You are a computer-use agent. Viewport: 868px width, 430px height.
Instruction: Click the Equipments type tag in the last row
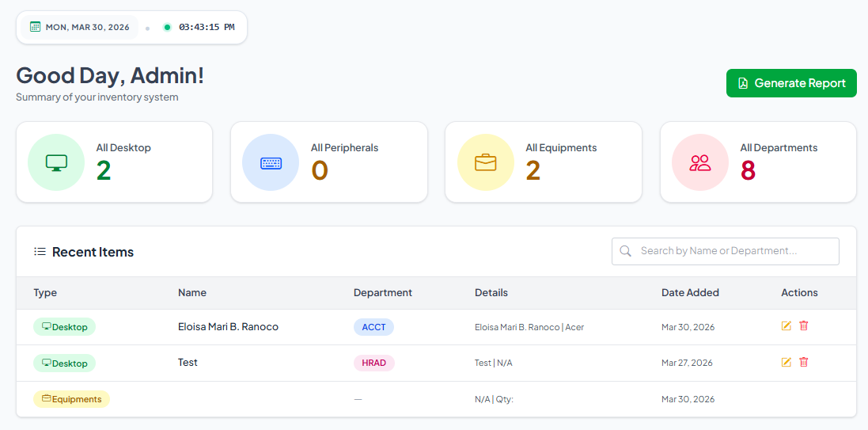(71, 399)
